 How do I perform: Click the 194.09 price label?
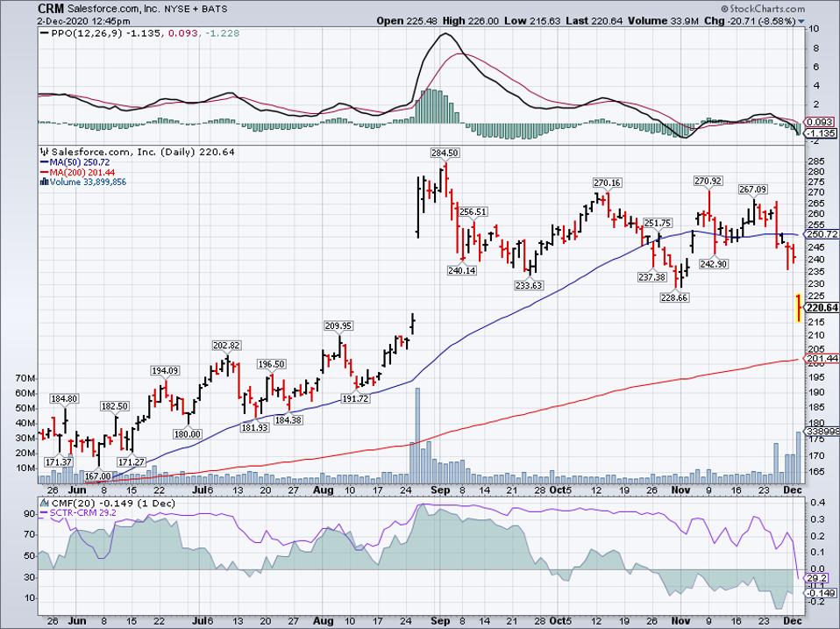(x=165, y=371)
